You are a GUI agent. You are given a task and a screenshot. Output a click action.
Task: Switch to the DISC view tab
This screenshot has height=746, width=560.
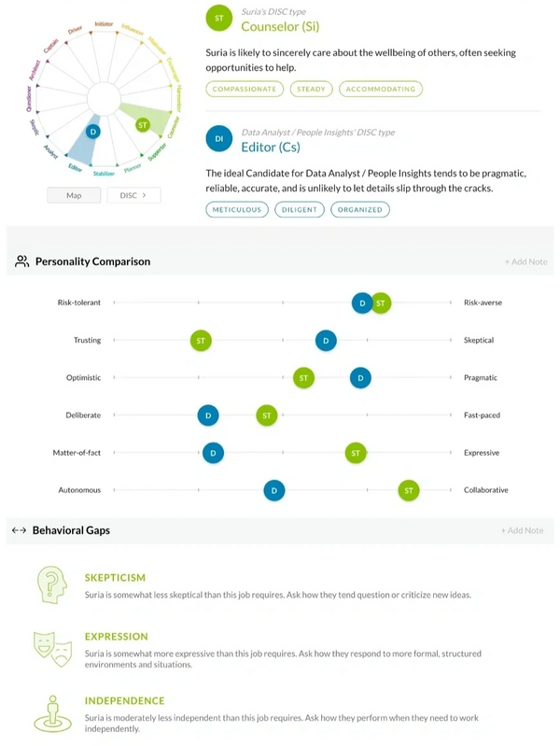pos(133,195)
